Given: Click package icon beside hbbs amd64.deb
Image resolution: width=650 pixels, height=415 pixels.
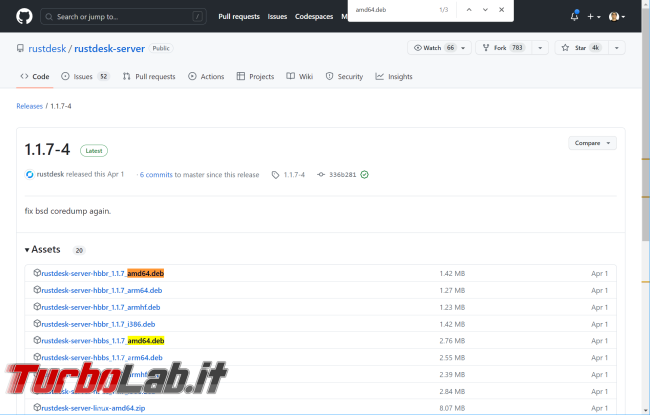Looking at the screenshot, I should coord(37,340).
